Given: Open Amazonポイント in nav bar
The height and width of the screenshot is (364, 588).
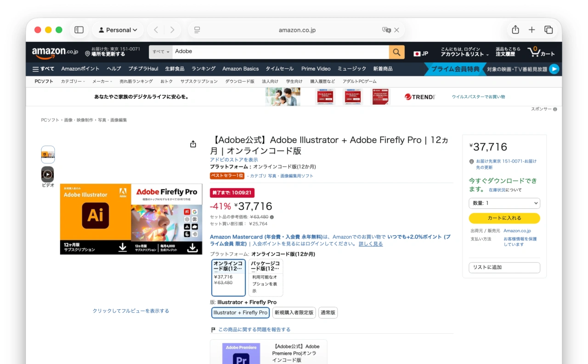Looking at the screenshot, I should pyautogui.click(x=80, y=69).
